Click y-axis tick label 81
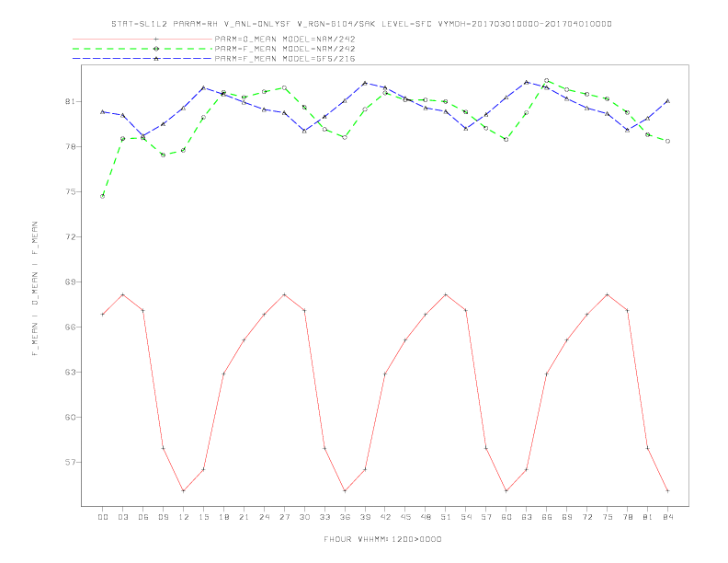Image resolution: width=728 pixels, height=563 pixels. click(x=71, y=101)
